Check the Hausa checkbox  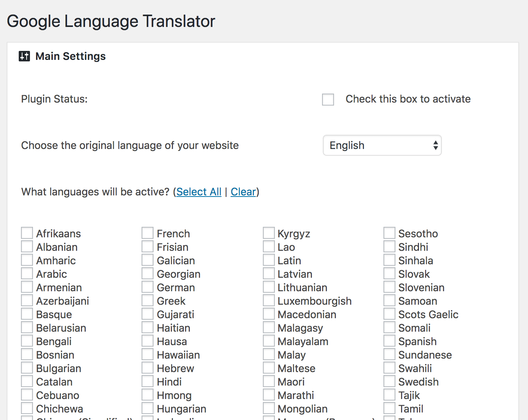coord(148,341)
